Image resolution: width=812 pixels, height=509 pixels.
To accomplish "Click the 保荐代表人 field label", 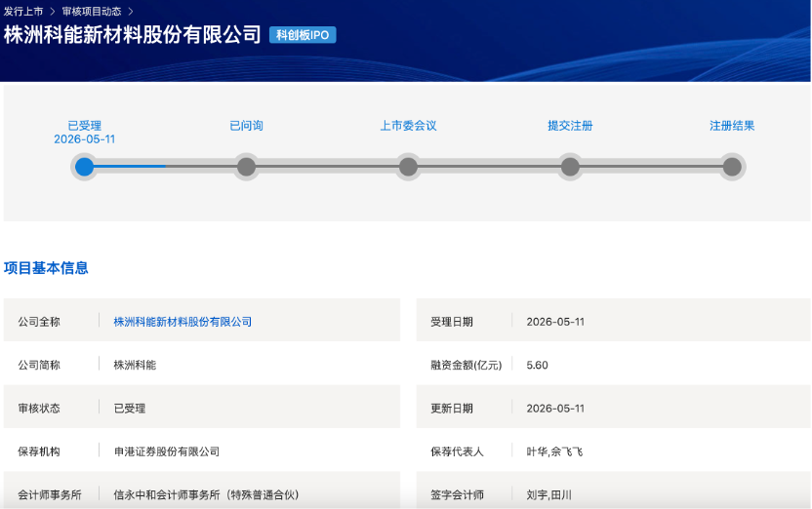I will click(x=458, y=451).
